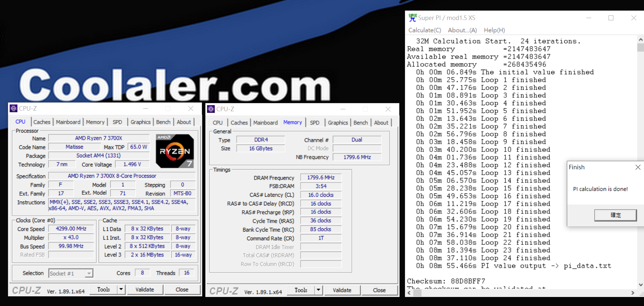The width and height of the screenshot is (644, 306).
Task: Open Mainboard tab in the Memory window
Action: pos(265,123)
